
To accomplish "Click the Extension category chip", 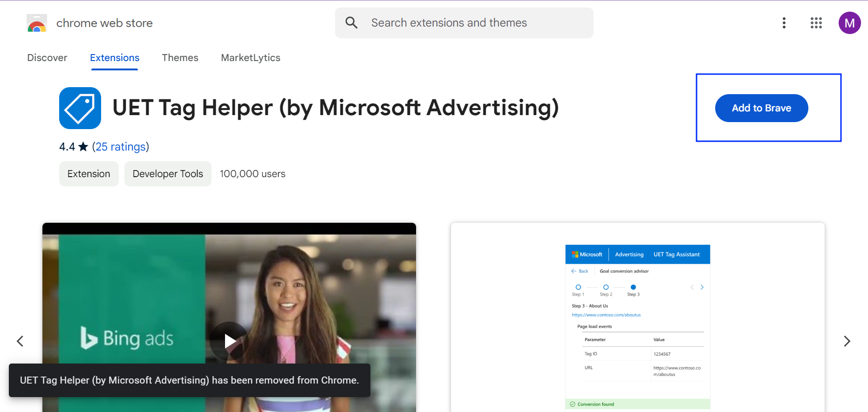I will (89, 174).
